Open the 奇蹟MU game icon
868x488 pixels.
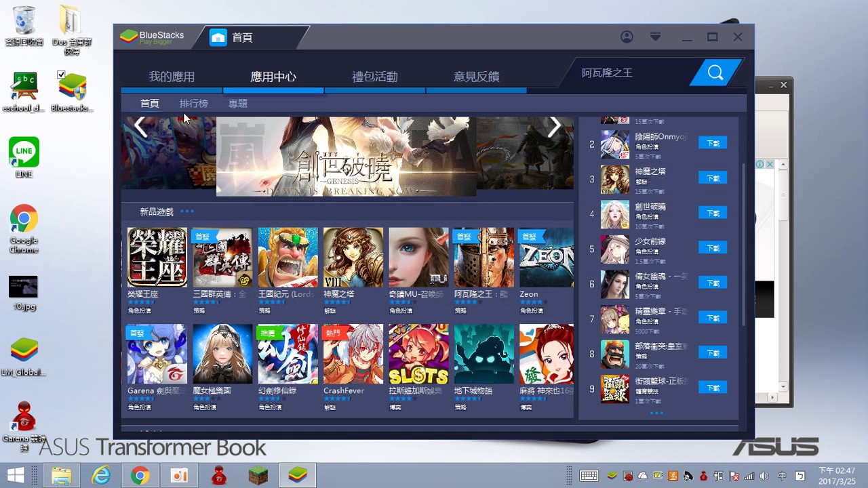tap(418, 258)
